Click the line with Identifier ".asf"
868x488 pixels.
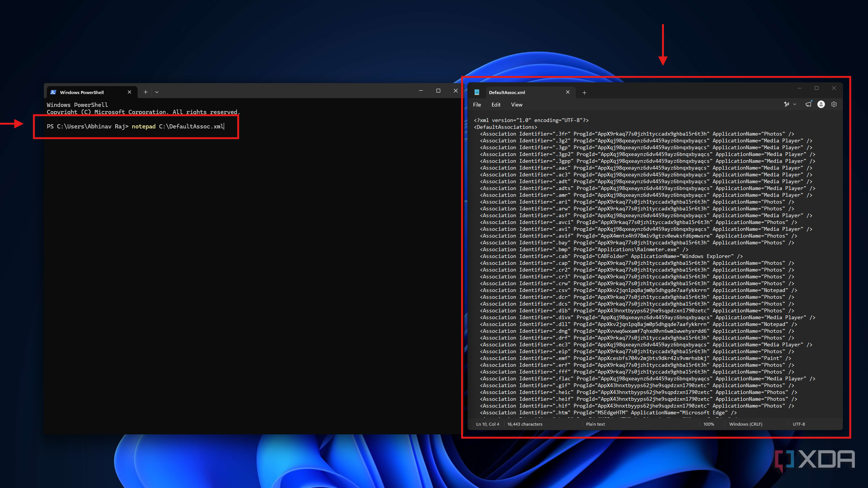pyautogui.click(x=646, y=216)
